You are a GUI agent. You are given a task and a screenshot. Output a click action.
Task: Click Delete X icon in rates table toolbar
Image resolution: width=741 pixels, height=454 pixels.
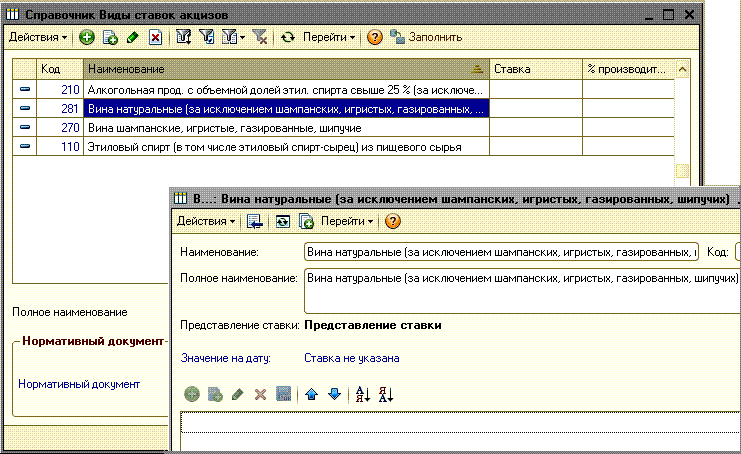pyautogui.click(x=260, y=394)
